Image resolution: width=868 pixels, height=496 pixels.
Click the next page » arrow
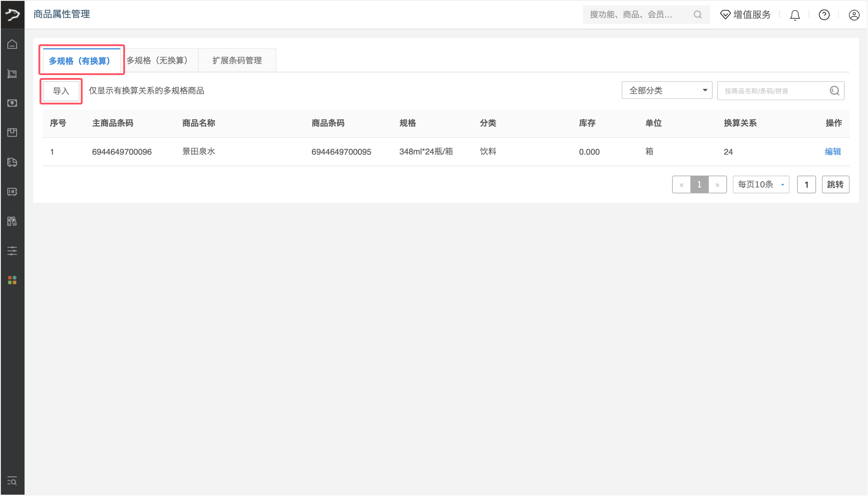point(718,184)
